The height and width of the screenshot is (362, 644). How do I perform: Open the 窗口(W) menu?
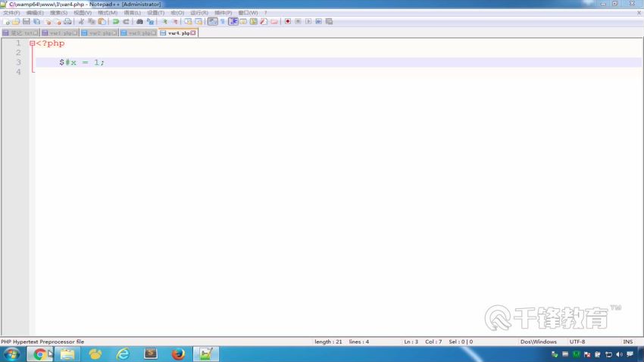pyautogui.click(x=248, y=13)
